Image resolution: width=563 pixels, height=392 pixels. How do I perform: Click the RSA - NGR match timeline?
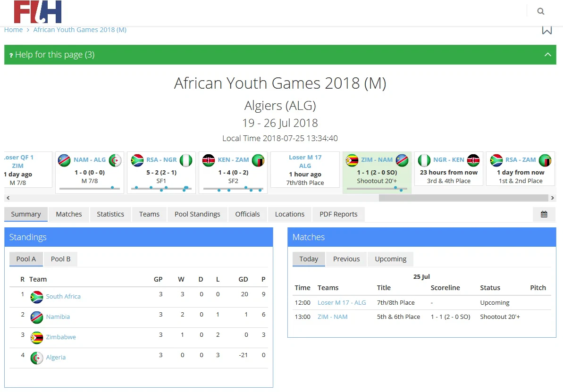161,189
